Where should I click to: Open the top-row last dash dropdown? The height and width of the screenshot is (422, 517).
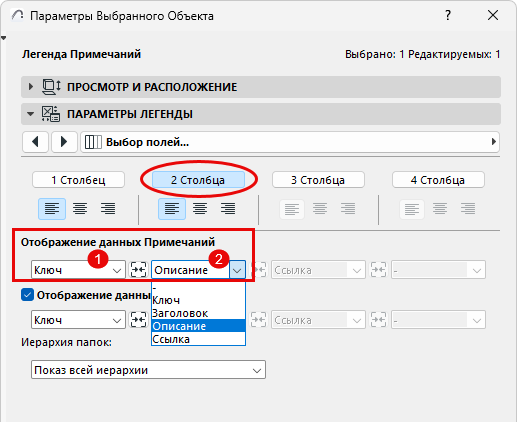438,270
